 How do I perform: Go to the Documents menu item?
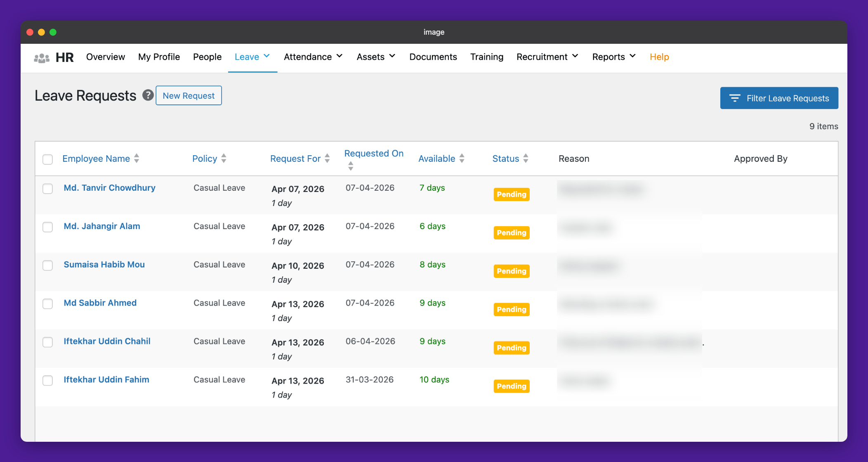click(433, 57)
